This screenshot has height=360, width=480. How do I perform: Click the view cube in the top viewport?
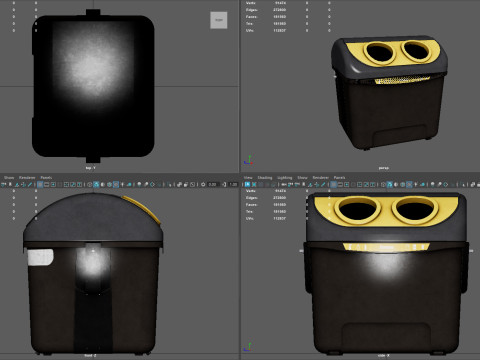219,20
